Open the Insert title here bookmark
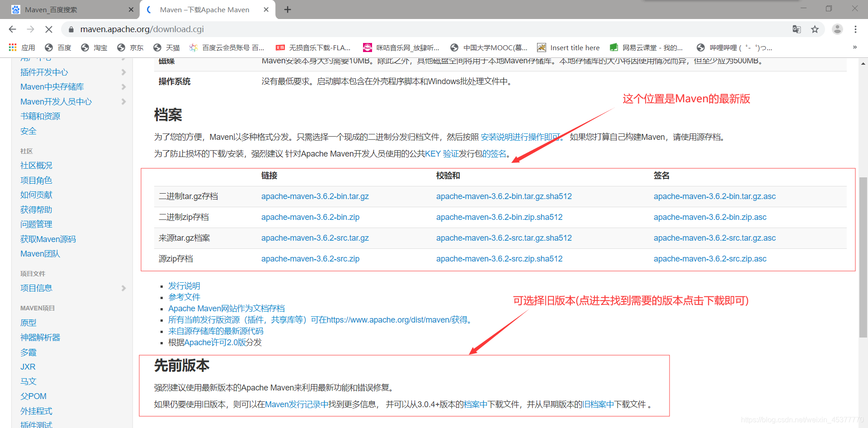The image size is (868, 428). pos(568,48)
